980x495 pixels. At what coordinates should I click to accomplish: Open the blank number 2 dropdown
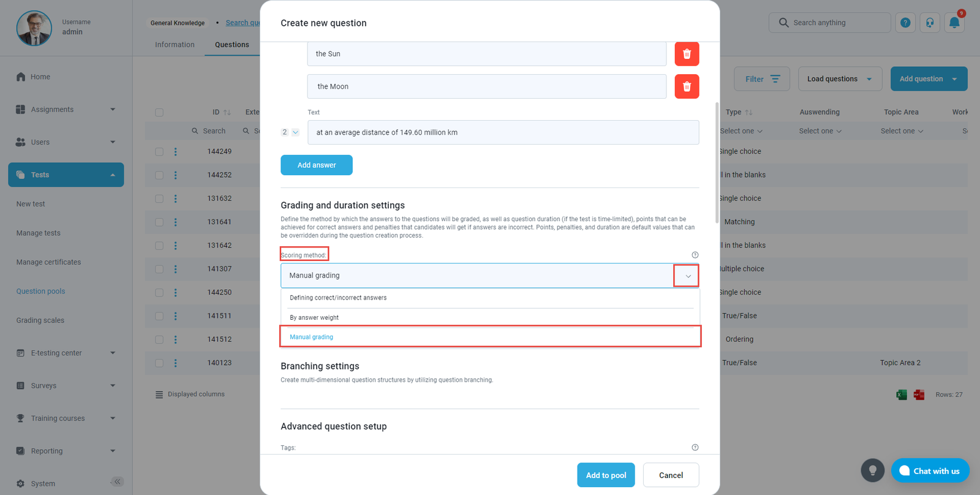point(290,132)
